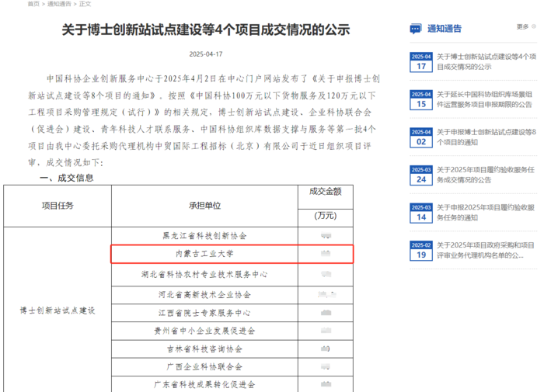Click the 2025-02 19 date badge
This screenshot has height=392, width=544.
[421, 250]
